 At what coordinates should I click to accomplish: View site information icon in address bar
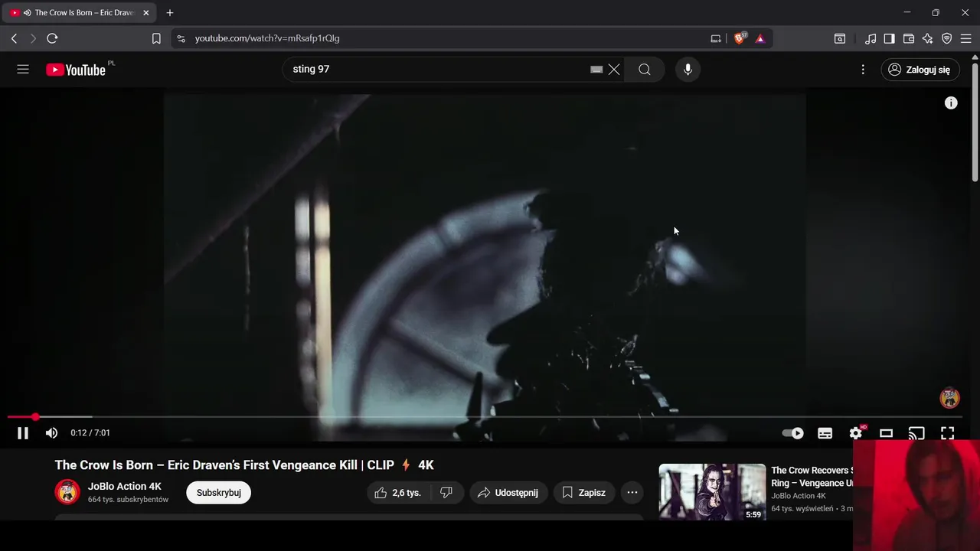click(180, 38)
